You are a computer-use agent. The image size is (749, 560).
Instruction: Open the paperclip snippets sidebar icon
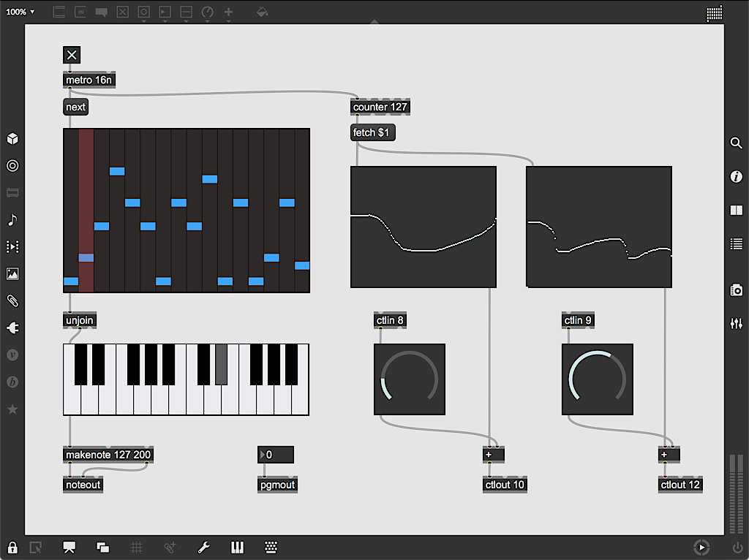(12, 300)
